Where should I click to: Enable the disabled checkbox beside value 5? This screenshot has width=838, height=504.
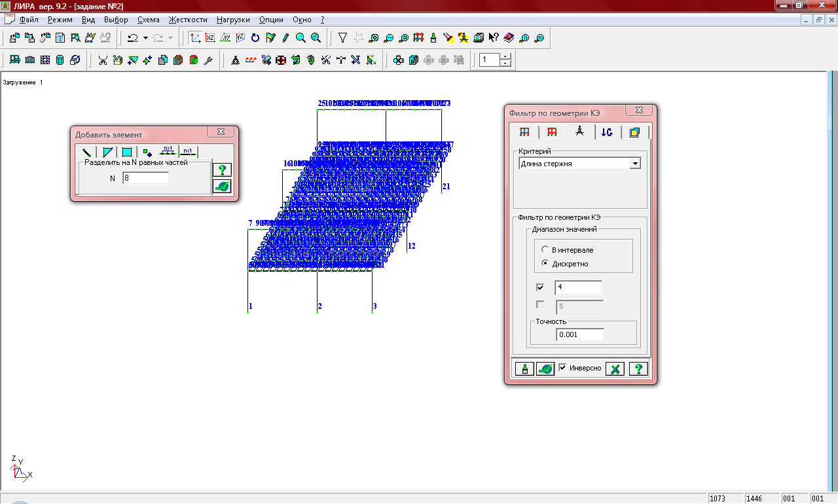pyautogui.click(x=540, y=304)
